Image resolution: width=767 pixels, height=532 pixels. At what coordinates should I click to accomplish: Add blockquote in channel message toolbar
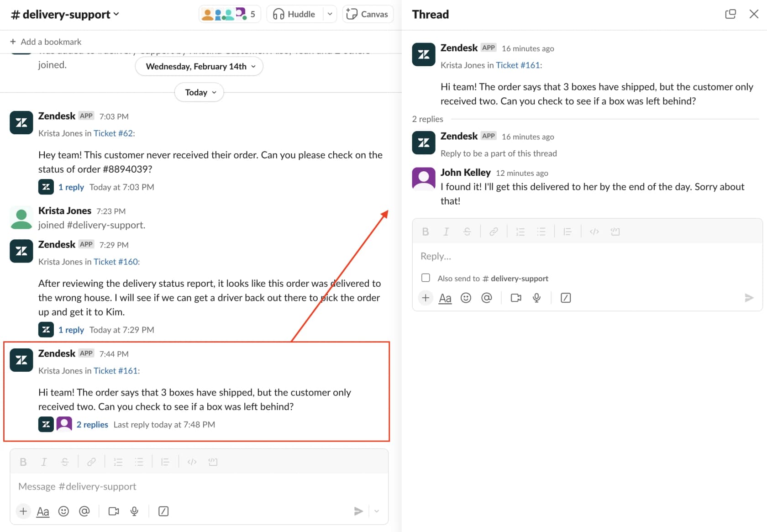(165, 462)
